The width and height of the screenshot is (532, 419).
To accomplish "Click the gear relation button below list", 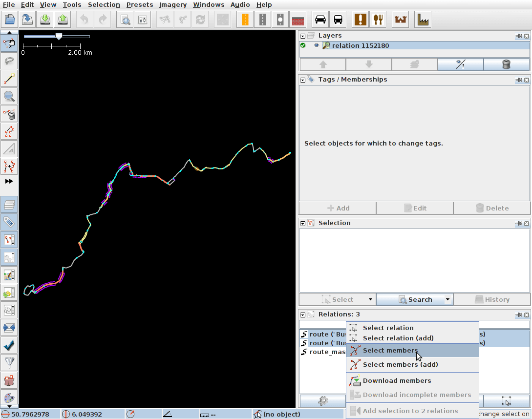I will pyautogui.click(x=322, y=401).
